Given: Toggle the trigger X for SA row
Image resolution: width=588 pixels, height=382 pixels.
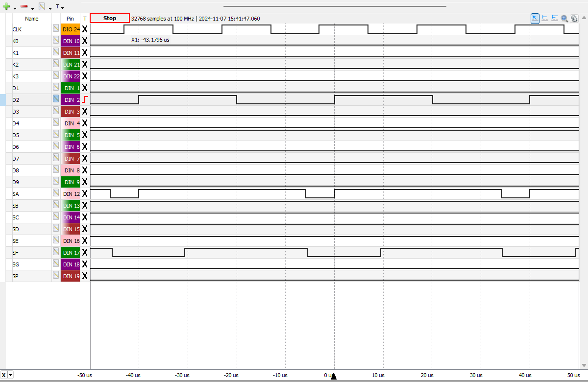Looking at the screenshot, I should click(x=85, y=194).
